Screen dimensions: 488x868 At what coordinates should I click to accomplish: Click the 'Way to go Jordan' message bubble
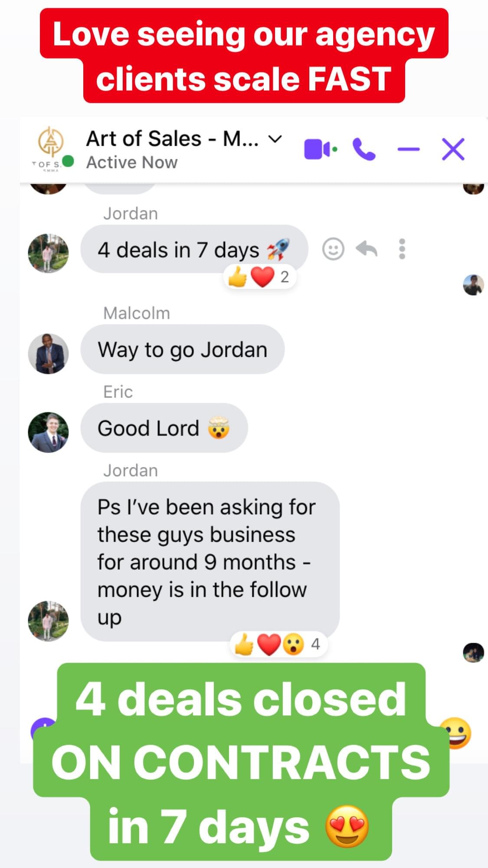(182, 349)
